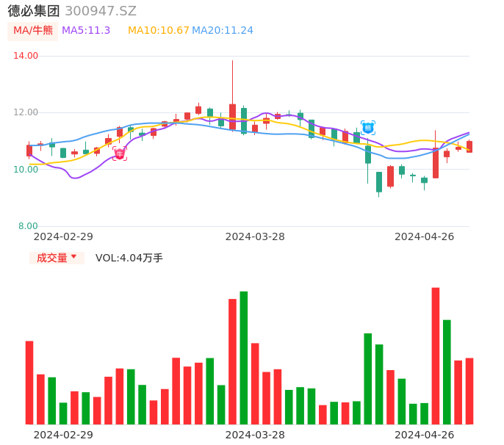Click the first red volume bar on the left
The image size is (504, 445).
tap(29, 382)
